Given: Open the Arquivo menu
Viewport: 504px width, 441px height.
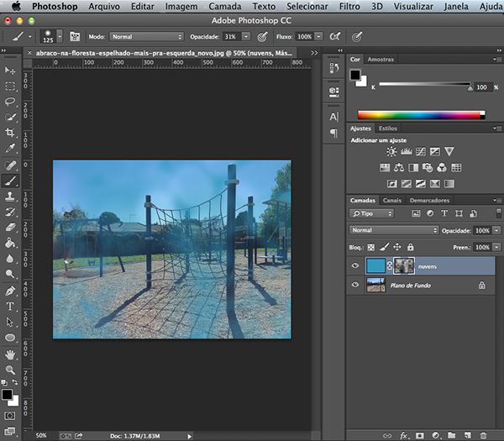Looking at the screenshot, I should coord(104,7).
